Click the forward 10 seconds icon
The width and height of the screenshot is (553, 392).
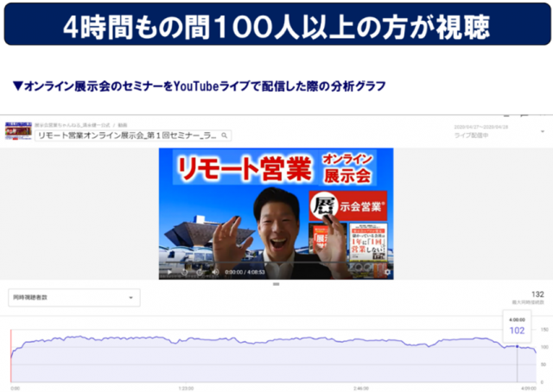tap(200, 272)
